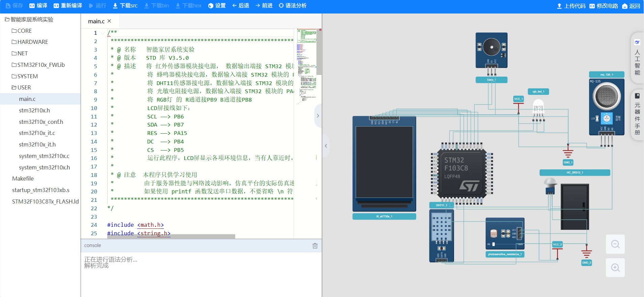Select the buzzer beep_1 component
This screenshot has height=297, width=644.
[x=491, y=50]
